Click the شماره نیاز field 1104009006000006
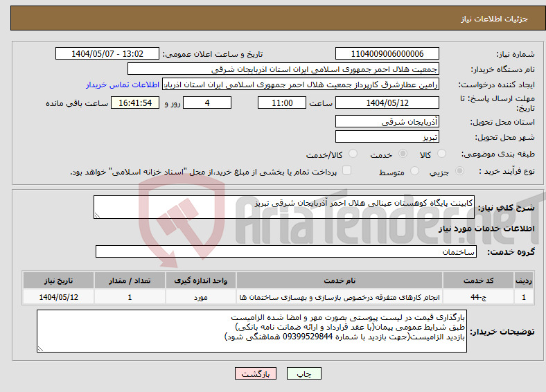Screen dimensions: 546x392 click(387, 53)
